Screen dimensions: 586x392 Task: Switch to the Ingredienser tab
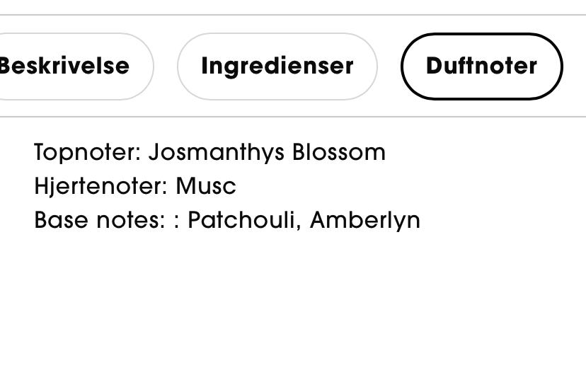277,67
